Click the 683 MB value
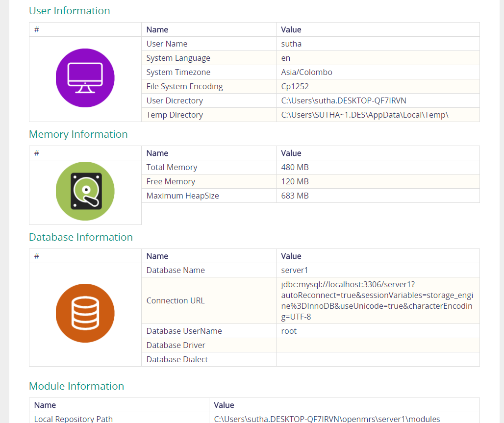504x423 pixels. pos(295,196)
